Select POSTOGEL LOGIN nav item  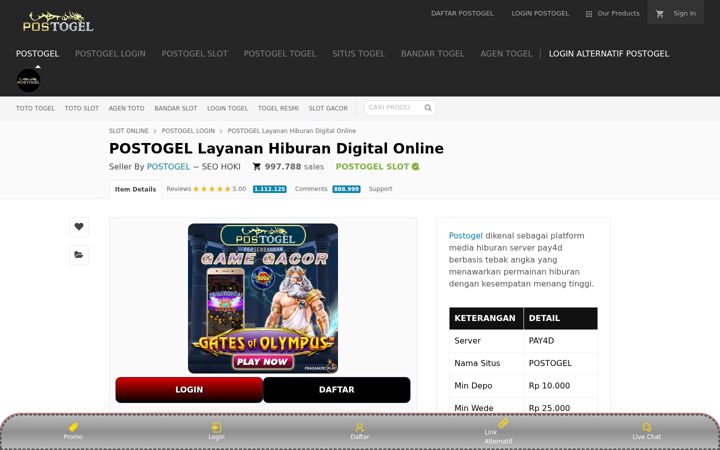coord(110,53)
